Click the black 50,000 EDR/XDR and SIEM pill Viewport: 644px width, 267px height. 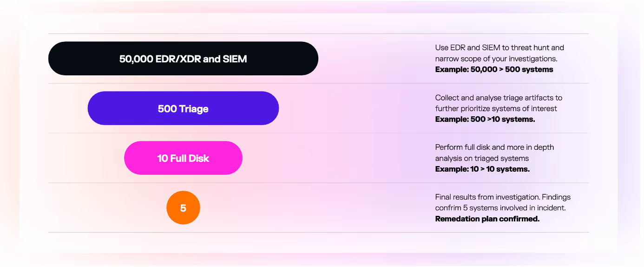click(183, 59)
